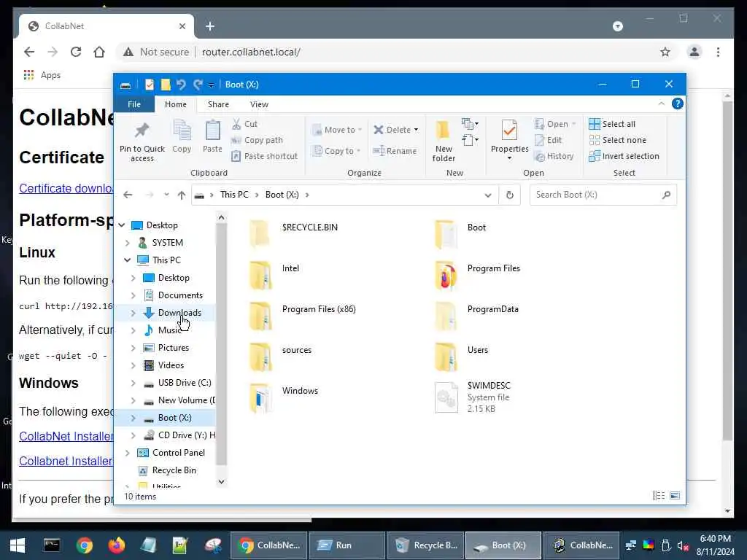Click first CollabNet Installer link
Screen dimensions: 747x560
(66, 436)
